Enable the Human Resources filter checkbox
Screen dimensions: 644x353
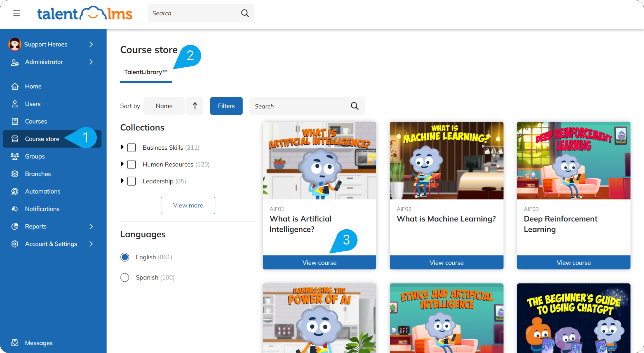coord(131,164)
